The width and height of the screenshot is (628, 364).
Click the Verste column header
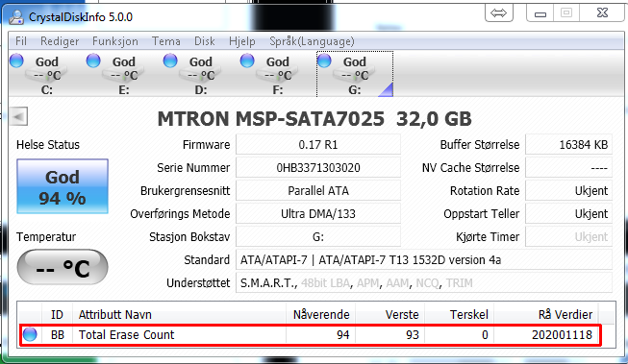(x=390, y=314)
